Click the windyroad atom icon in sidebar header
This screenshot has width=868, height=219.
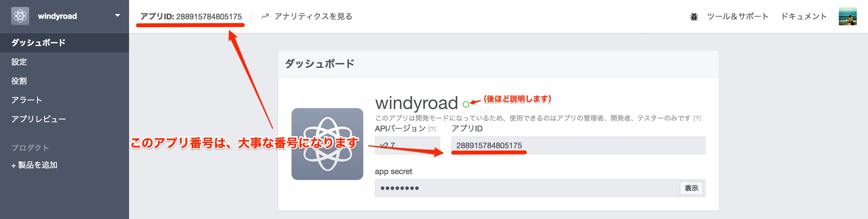click(20, 16)
